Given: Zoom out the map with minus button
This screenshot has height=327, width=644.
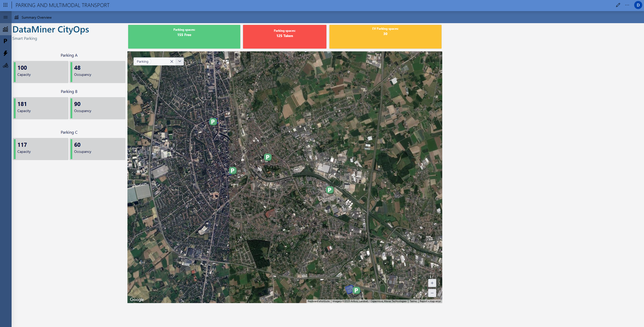Looking at the screenshot, I should tap(432, 293).
